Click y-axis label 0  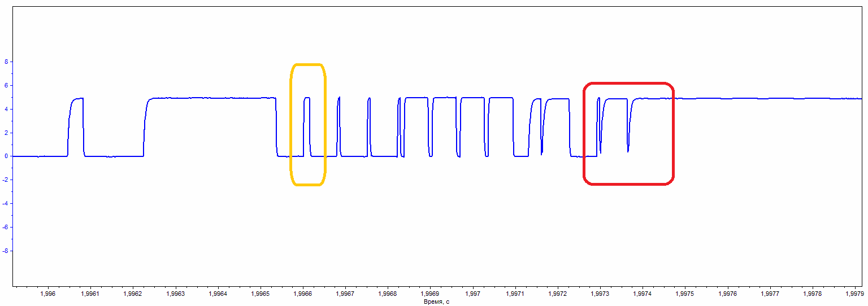pos(5,156)
